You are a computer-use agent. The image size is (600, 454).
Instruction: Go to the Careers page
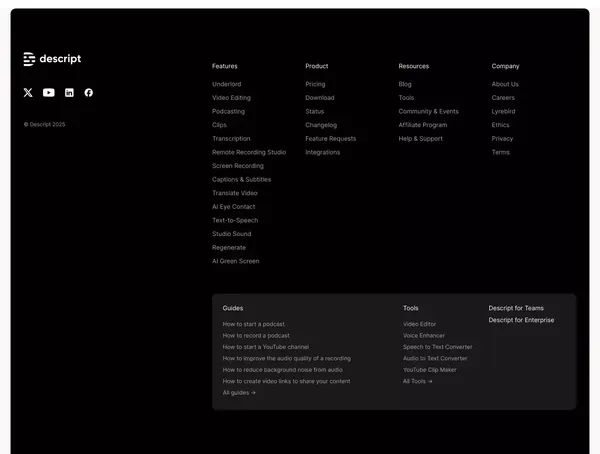coord(503,98)
